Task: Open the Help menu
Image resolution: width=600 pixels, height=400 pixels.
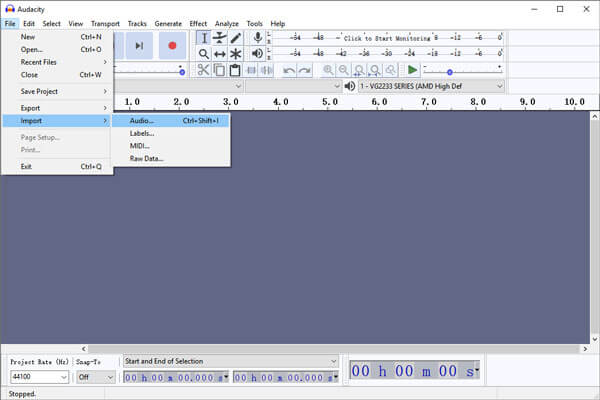Action: click(x=277, y=24)
